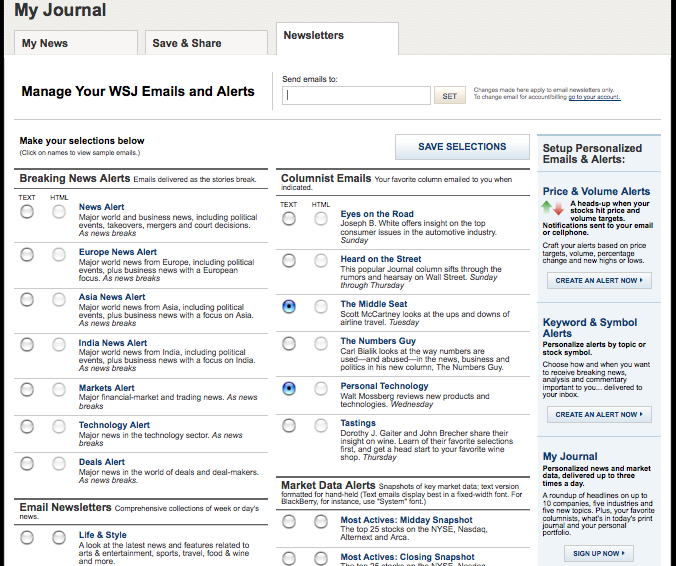This screenshot has height=566, width=676.
Task: Select TEXT radio for Eyes on the Road
Action: point(289,219)
